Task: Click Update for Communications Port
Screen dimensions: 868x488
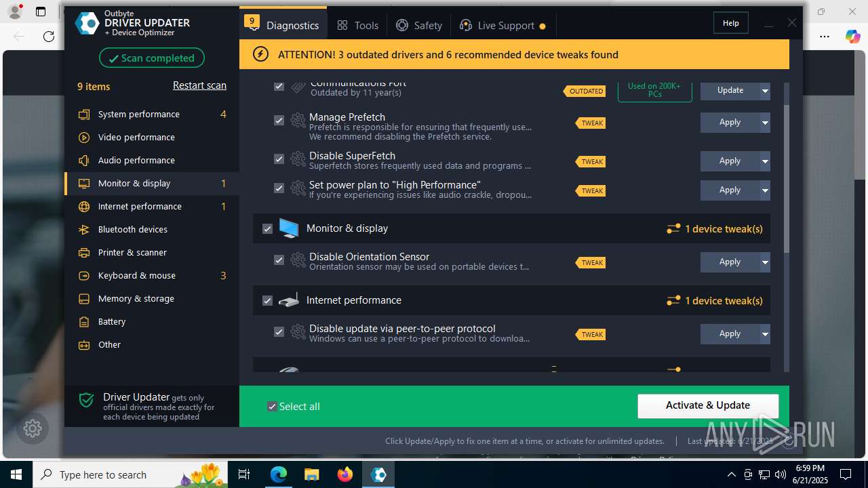Action: (730, 91)
